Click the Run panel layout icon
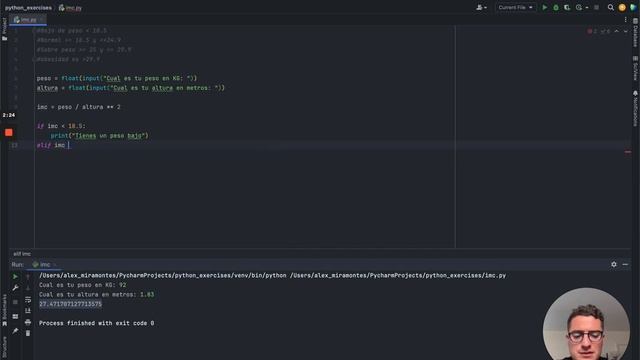The width and height of the screenshot is (640, 360). [15, 316]
